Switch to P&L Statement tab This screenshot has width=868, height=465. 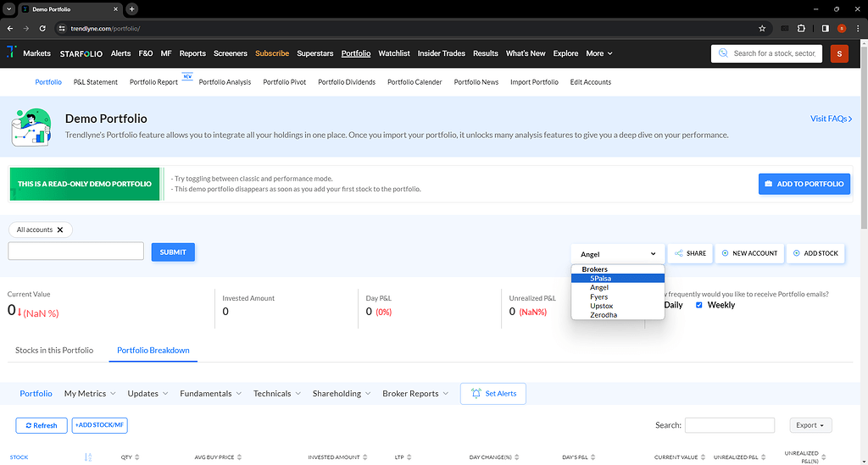point(96,82)
